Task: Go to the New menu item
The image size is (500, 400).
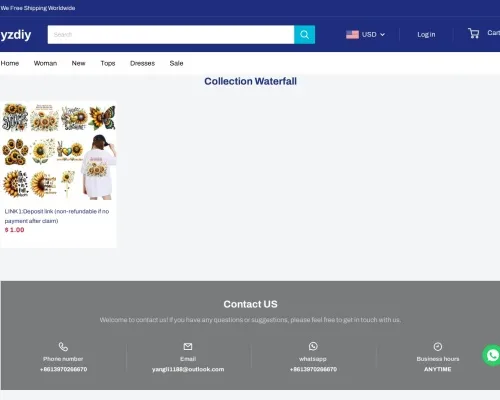Action: [x=79, y=63]
